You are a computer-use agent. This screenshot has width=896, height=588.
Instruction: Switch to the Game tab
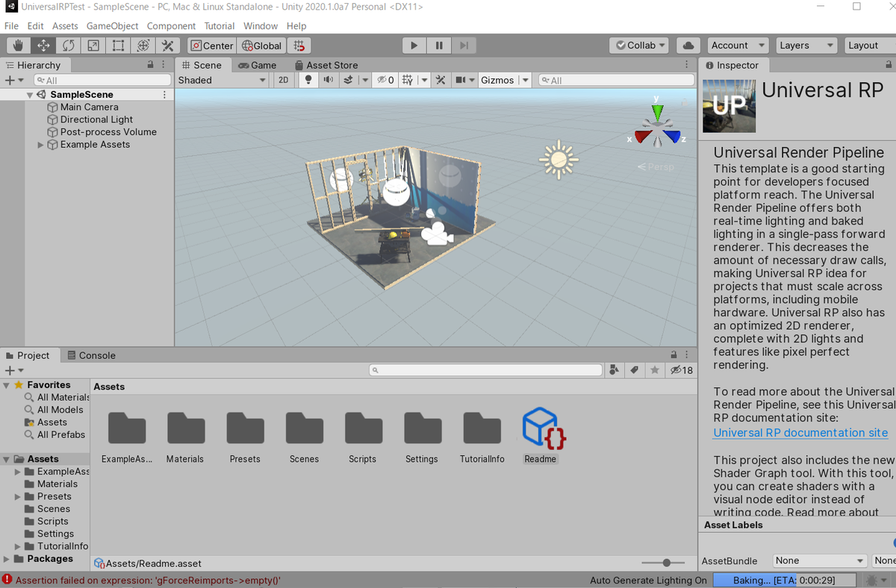(x=258, y=65)
